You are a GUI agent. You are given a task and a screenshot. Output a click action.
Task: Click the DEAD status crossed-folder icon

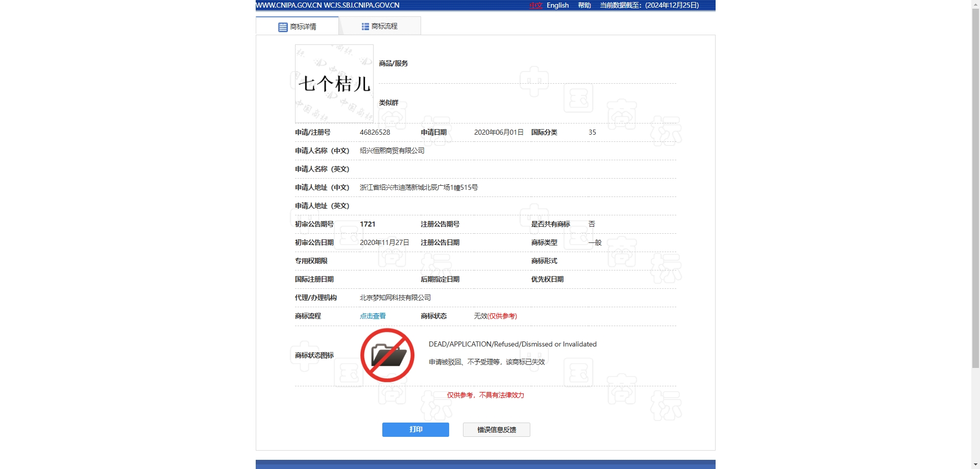[387, 355]
